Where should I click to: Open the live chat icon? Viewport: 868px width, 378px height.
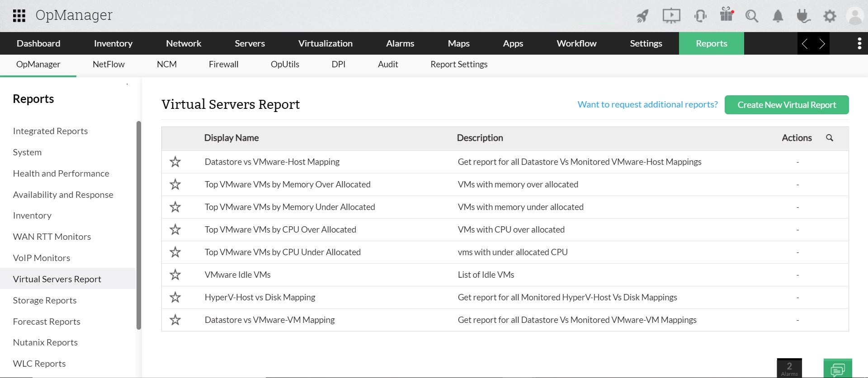837,369
